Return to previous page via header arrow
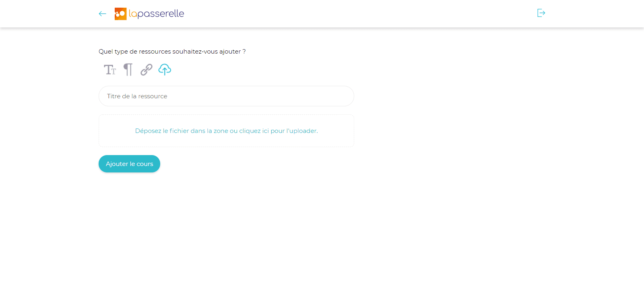The image size is (644, 282). 102,14
